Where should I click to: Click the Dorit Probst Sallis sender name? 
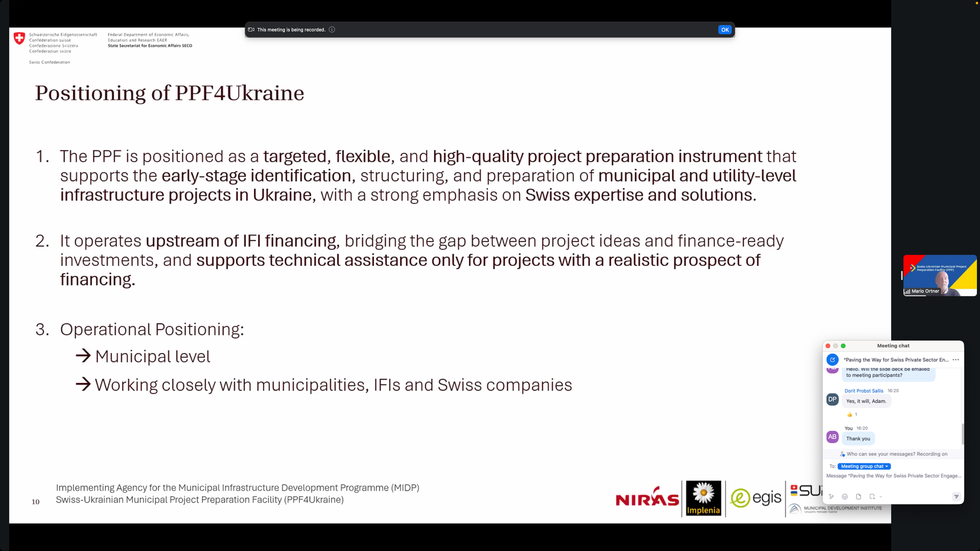pyautogui.click(x=863, y=391)
